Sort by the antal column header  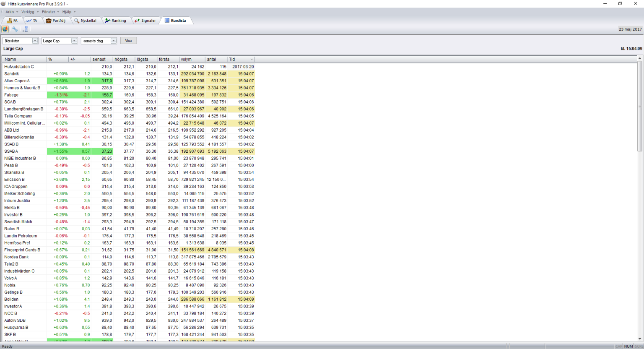pyautogui.click(x=216, y=60)
